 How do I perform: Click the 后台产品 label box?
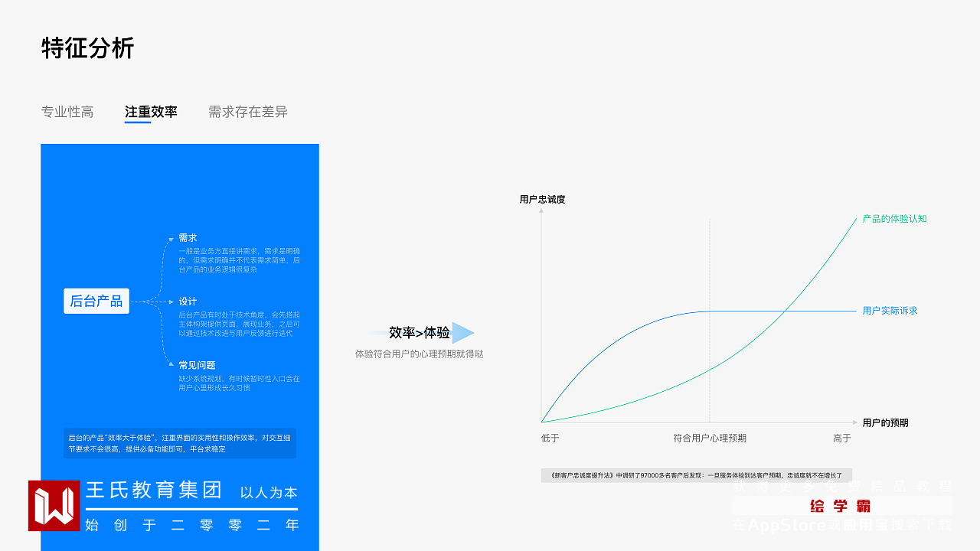tap(96, 301)
